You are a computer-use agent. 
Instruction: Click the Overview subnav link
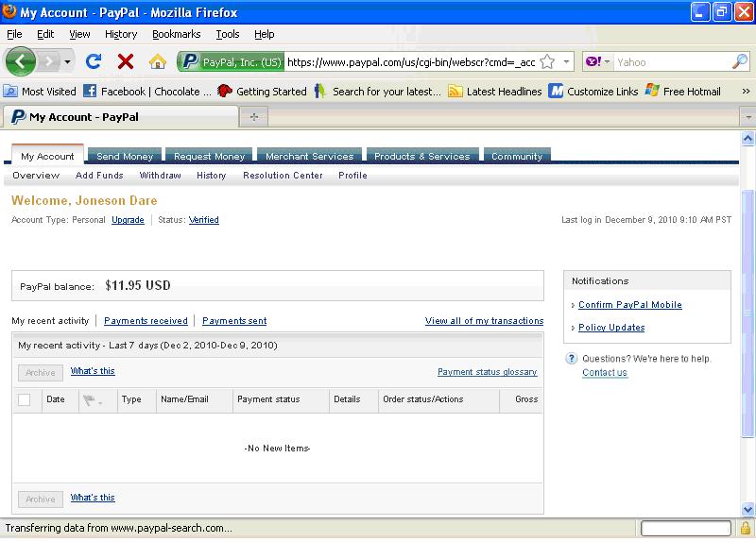point(36,176)
